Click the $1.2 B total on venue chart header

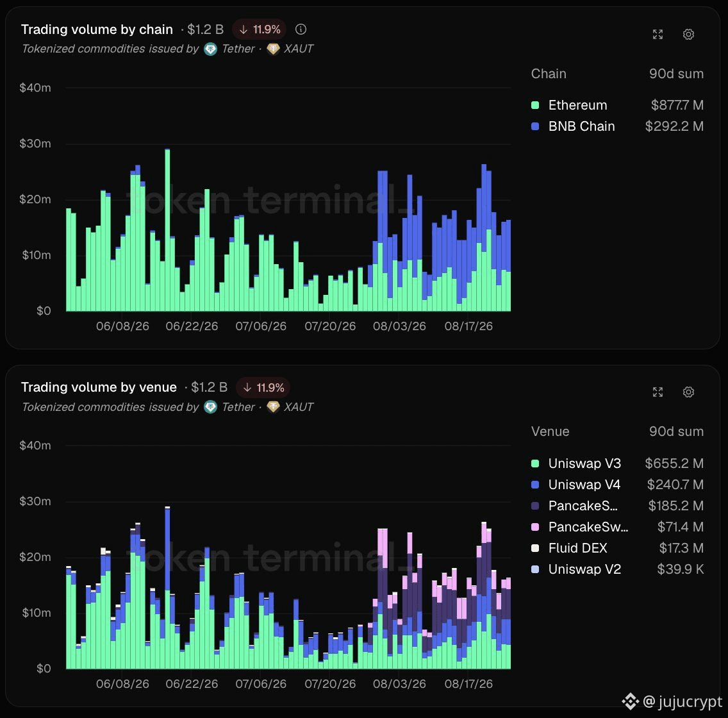coord(209,387)
